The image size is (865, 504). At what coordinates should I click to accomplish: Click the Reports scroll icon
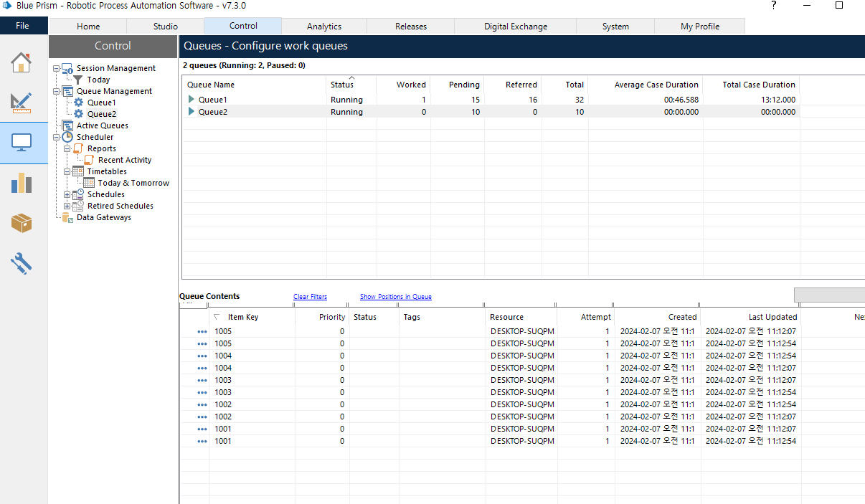78,148
